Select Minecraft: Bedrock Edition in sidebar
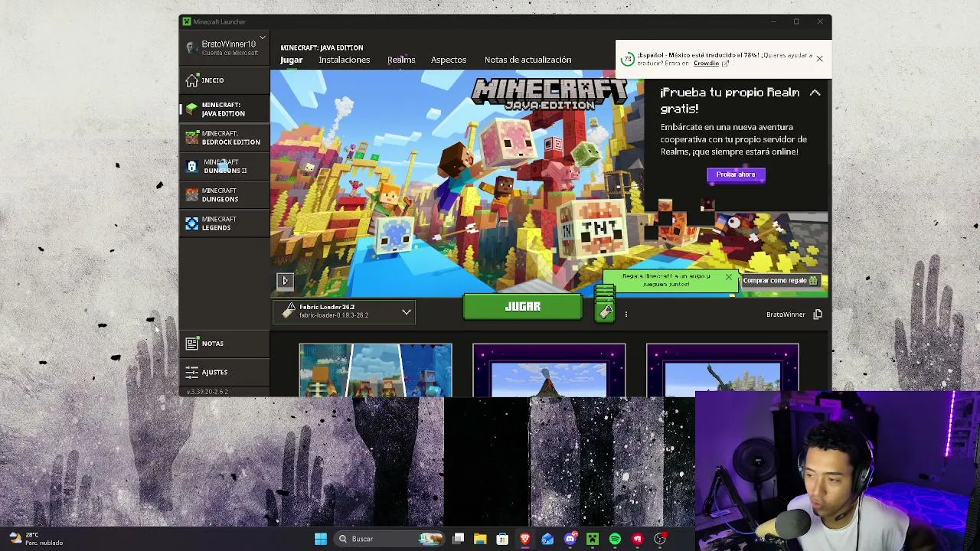 click(x=224, y=138)
